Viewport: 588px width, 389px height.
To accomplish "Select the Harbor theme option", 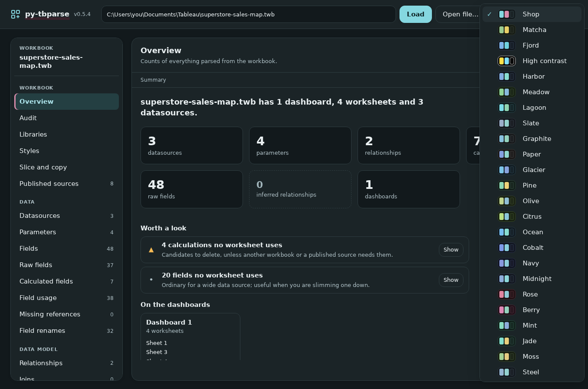I will [x=532, y=77].
